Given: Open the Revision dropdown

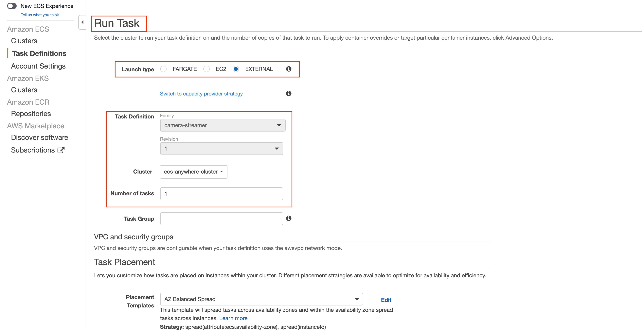Looking at the screenshot, I should click(222, 149).
